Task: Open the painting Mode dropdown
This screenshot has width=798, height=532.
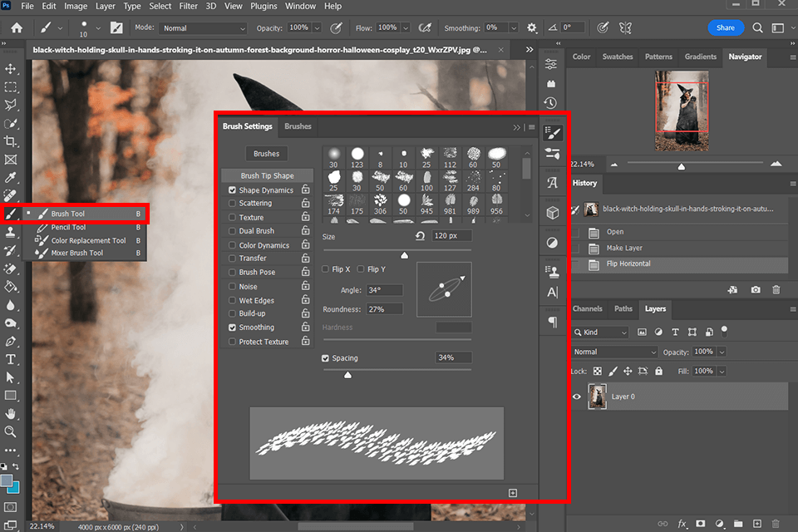Action: pyautogui.click(x=203, y=28)
